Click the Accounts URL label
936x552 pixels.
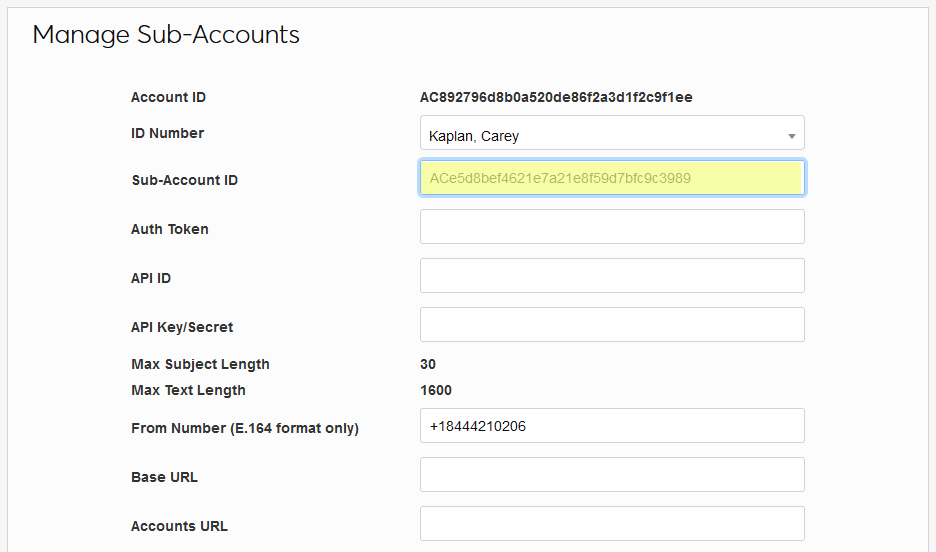[179, 526]
